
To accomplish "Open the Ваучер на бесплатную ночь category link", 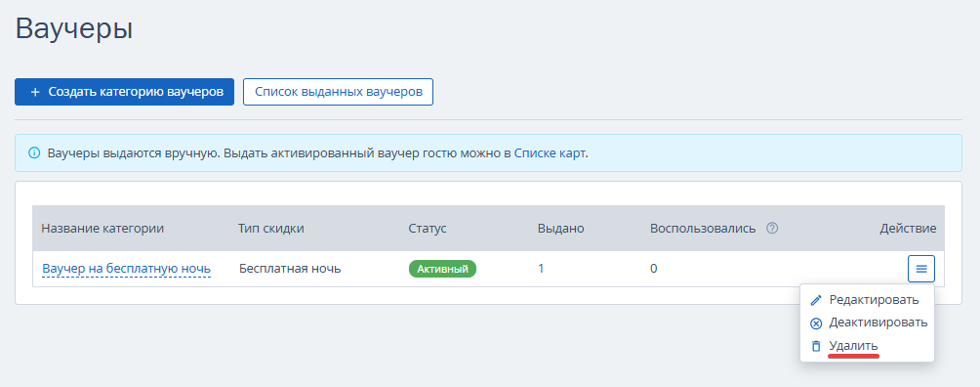I will point(126,270).
